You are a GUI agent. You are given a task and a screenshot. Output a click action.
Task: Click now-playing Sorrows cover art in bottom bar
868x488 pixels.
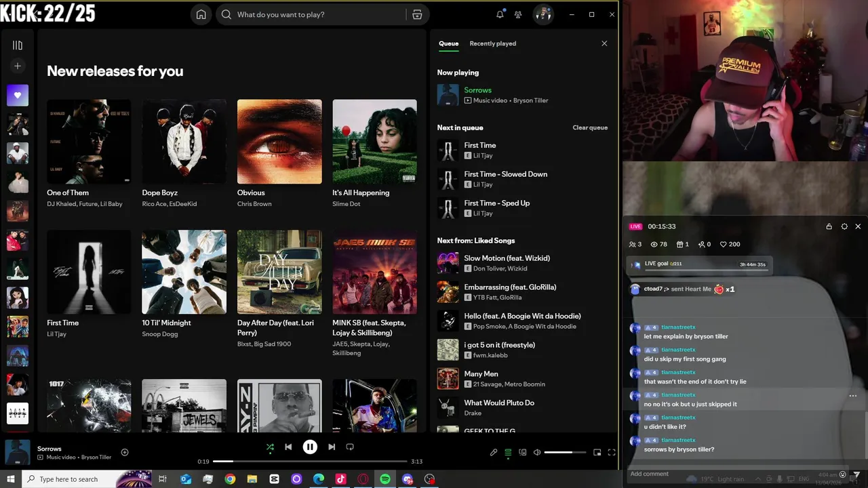[x=18, y=452]
